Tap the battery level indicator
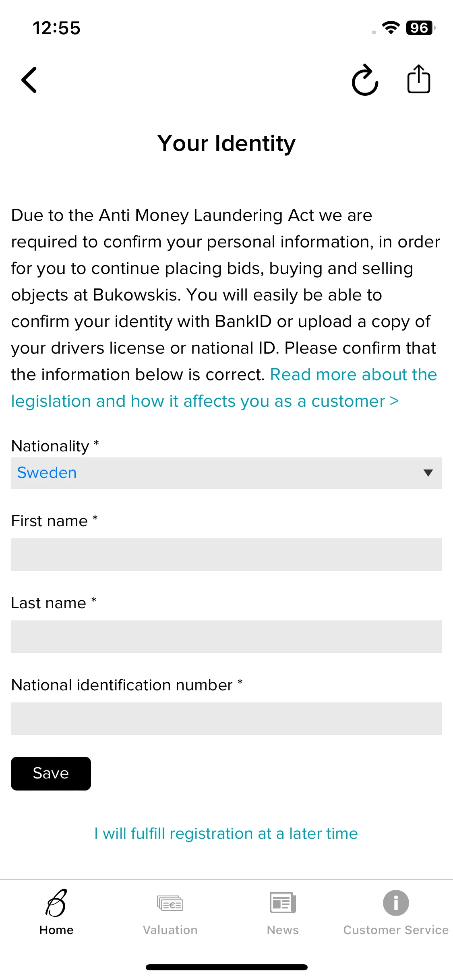The height and width of the screenshot is (980, 453). (x=420, y=28)
